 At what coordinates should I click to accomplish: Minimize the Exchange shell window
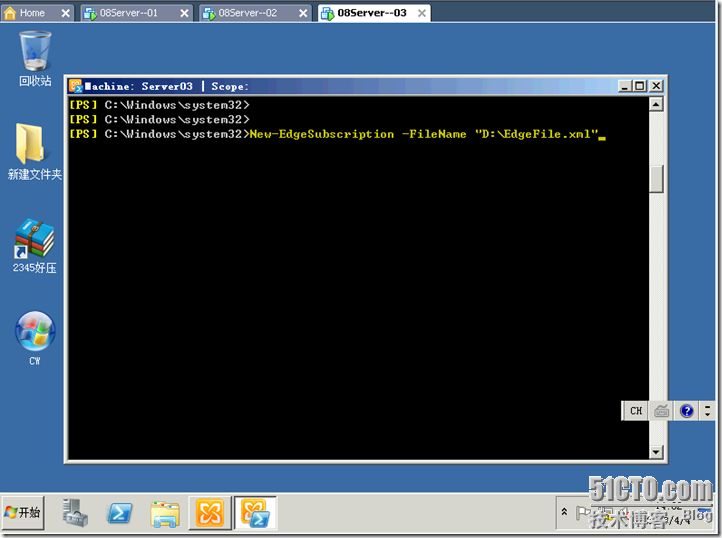click(x=624, y=86)
